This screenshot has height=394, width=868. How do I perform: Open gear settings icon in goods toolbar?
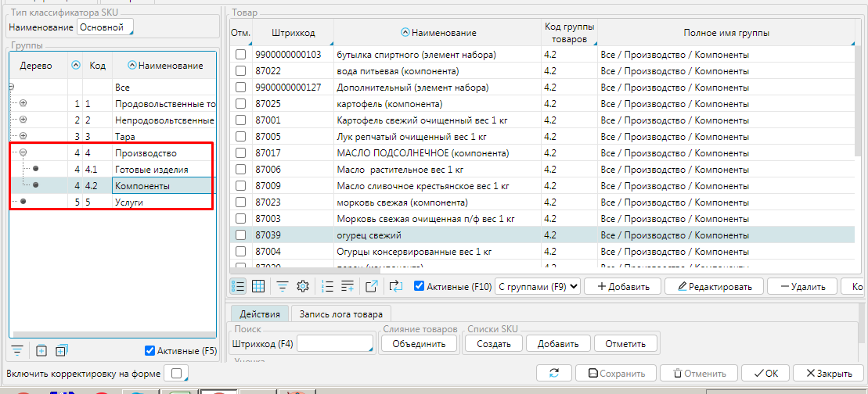tap(302, 286)
